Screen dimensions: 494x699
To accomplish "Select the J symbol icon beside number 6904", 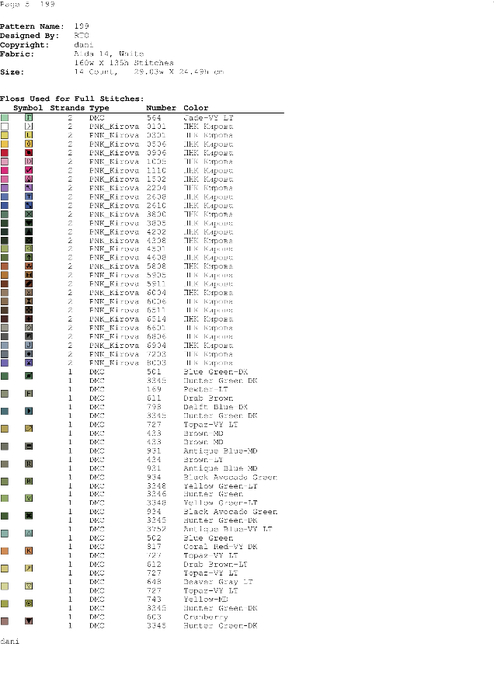I will [x=29, y=345].
